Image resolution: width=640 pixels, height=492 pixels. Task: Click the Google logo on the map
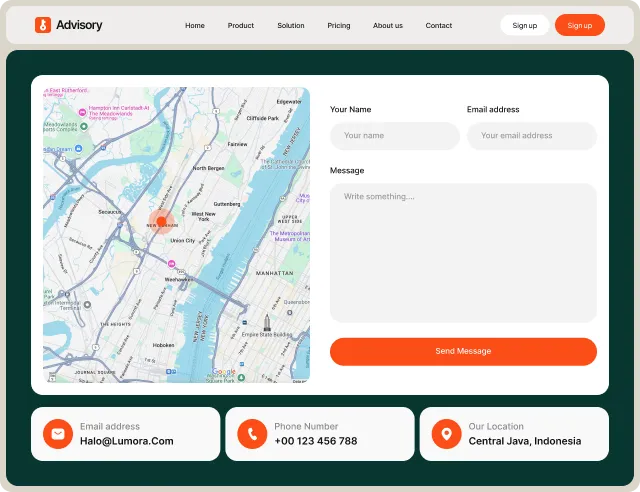tap(224, 372)
